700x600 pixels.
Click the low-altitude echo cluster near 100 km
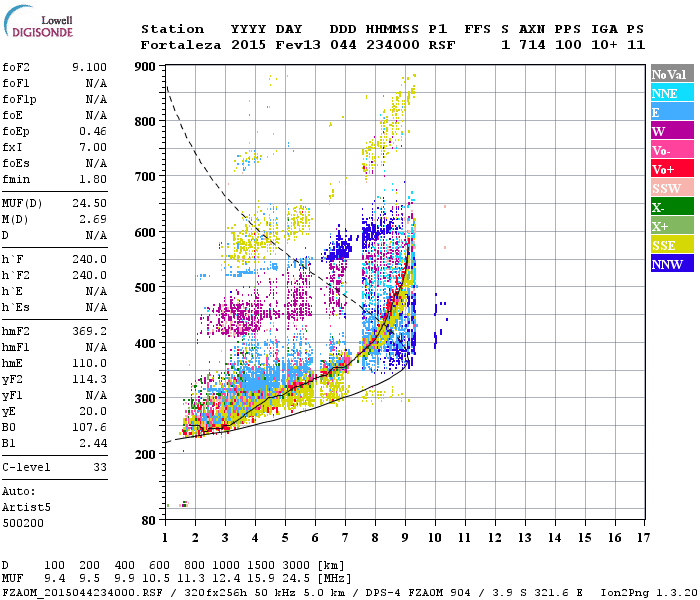click(184, 504)
